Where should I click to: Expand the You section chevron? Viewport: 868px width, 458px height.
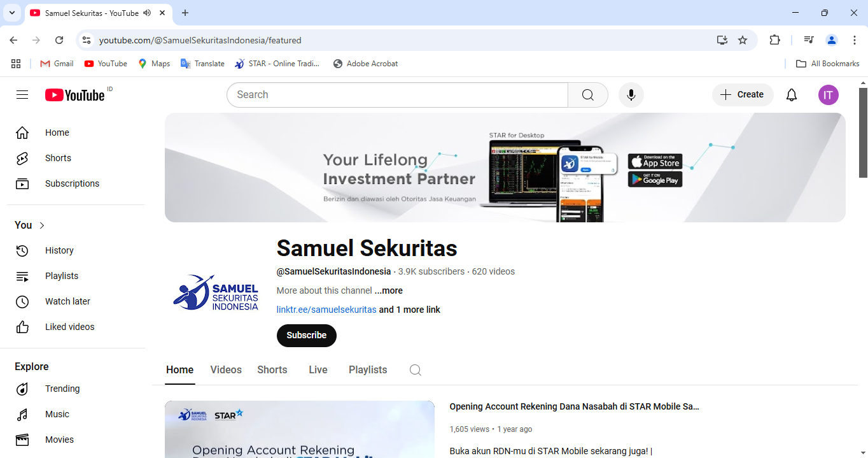coord(42,225)
